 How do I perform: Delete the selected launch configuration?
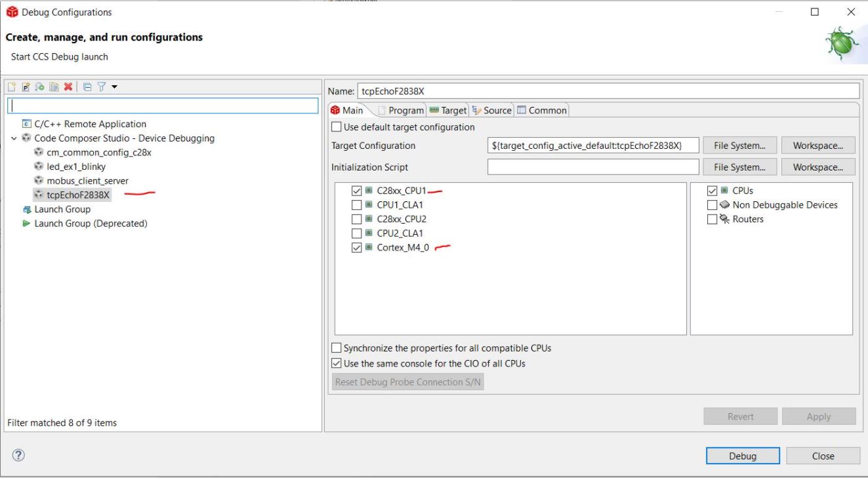68,87
